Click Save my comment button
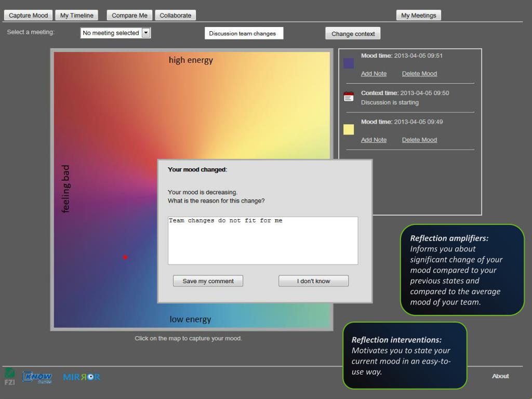 (x=208, y=281)
